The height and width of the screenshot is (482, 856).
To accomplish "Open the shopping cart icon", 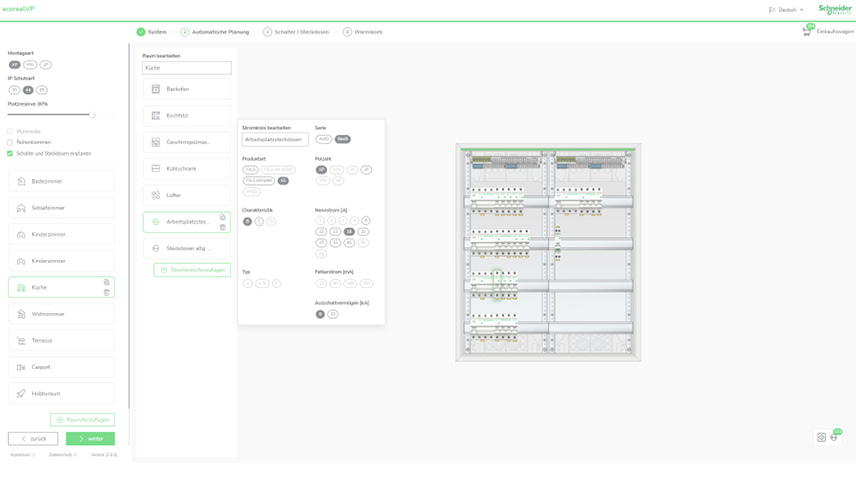I will pos(806,32).
